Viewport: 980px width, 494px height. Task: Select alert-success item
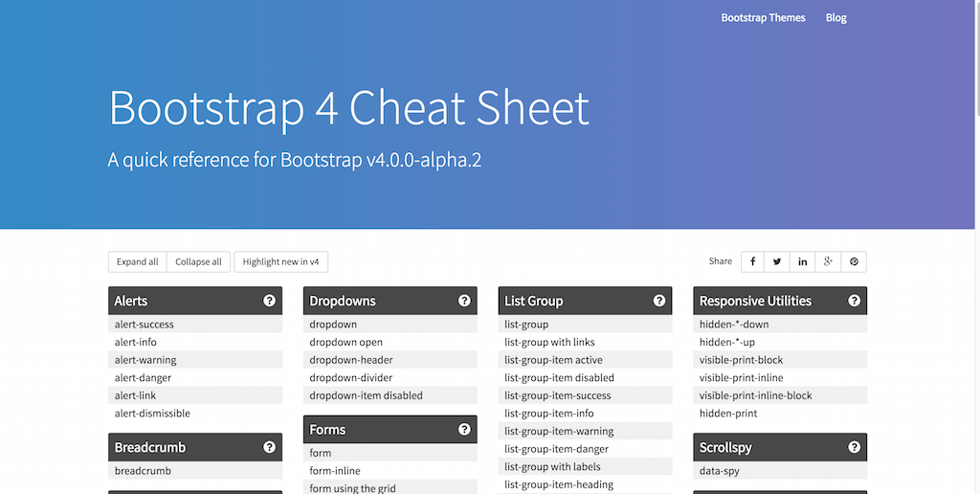point(195,324)
